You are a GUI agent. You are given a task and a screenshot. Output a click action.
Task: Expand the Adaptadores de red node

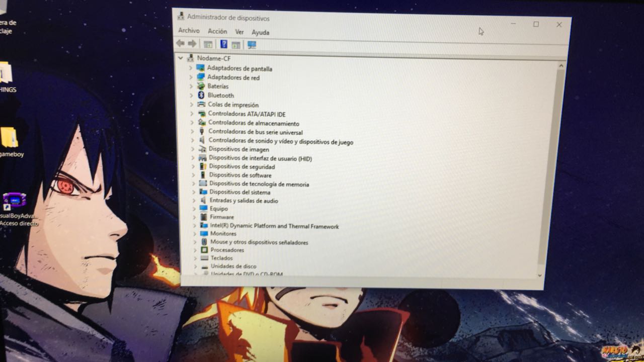pos(191,77)
